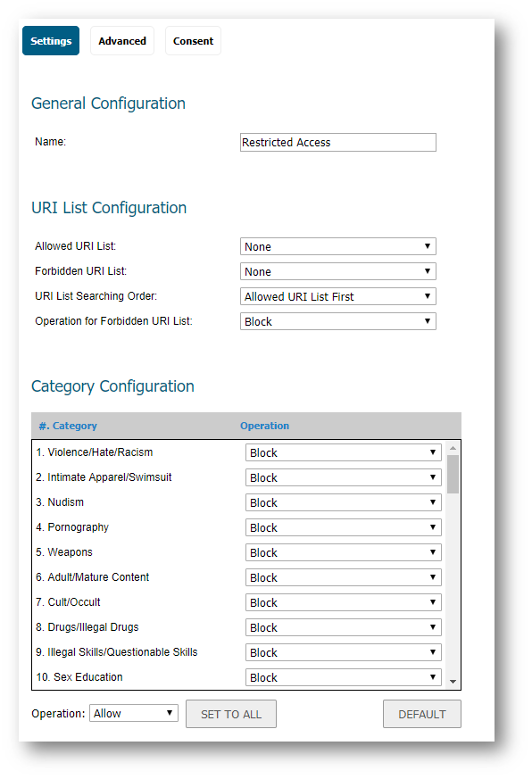Image resolution: width=532 pixels, height=779 pixels.
Task: Change the Violence/Hate/Racism operation dropdown
Action: (344, 452)
